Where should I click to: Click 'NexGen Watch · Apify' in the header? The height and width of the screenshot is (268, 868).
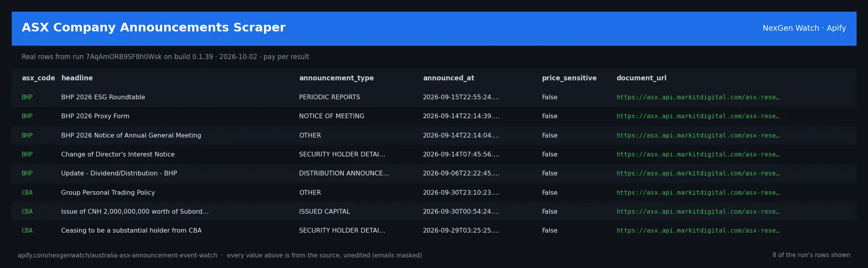pos(804,28)
